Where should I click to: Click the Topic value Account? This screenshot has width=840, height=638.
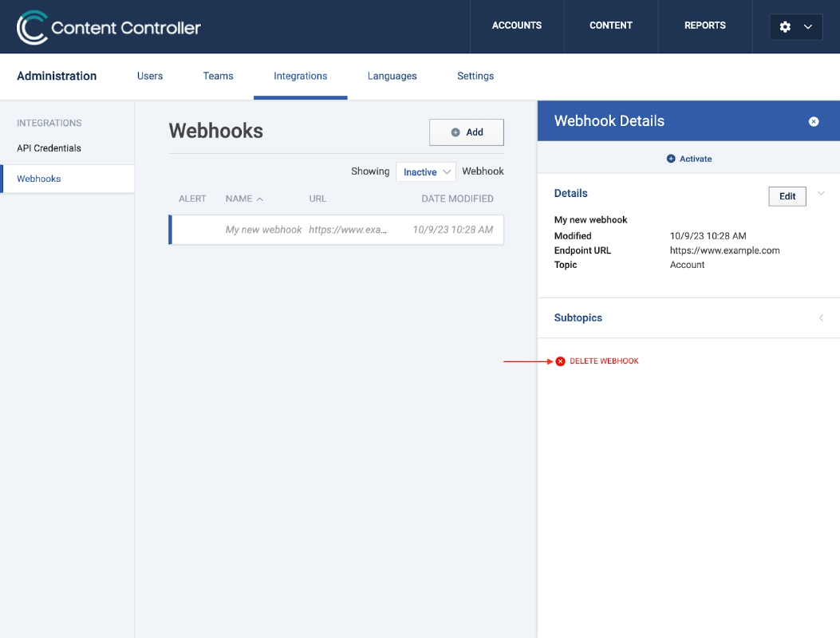pos(687,265)
